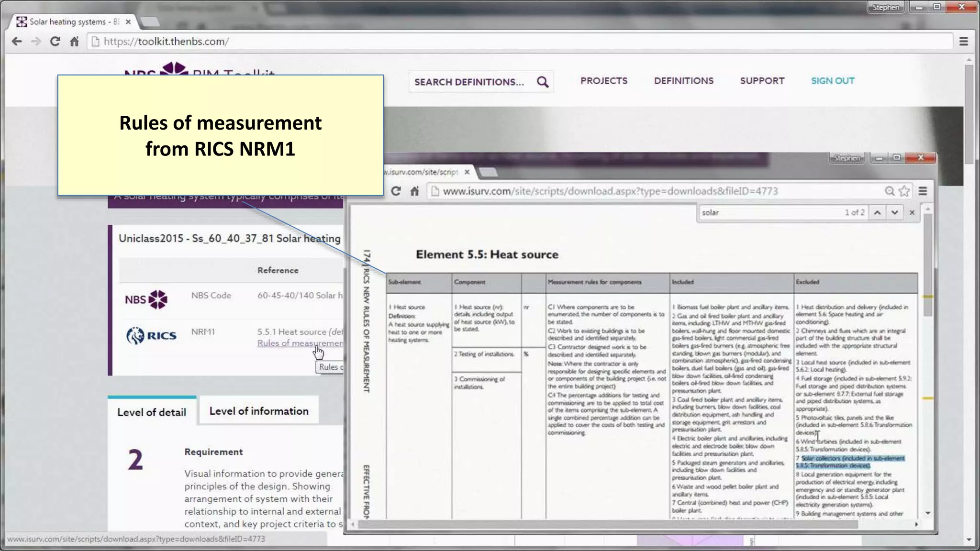Click the PDF viewer vertical scrollbar
Image resolution: width=980 pixels, height=551 pixels.
pyautogui.click(x=928, y=265)
